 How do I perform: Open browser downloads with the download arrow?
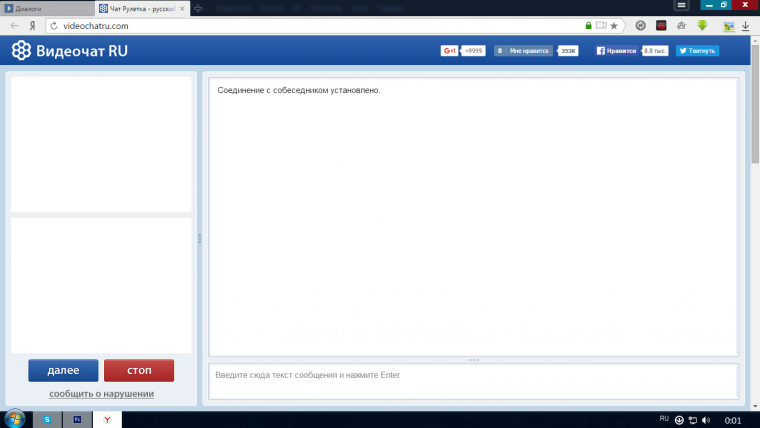pyautogui.click(x=745, y=25)
